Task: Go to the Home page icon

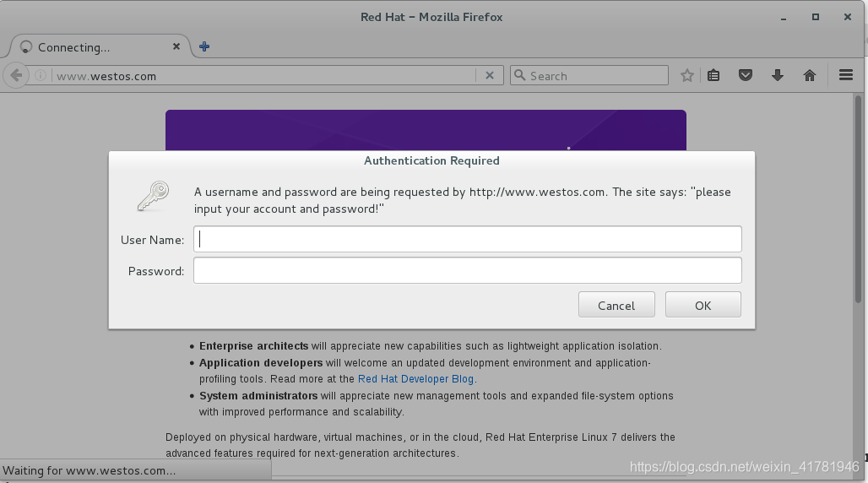Action: (810, 75)
